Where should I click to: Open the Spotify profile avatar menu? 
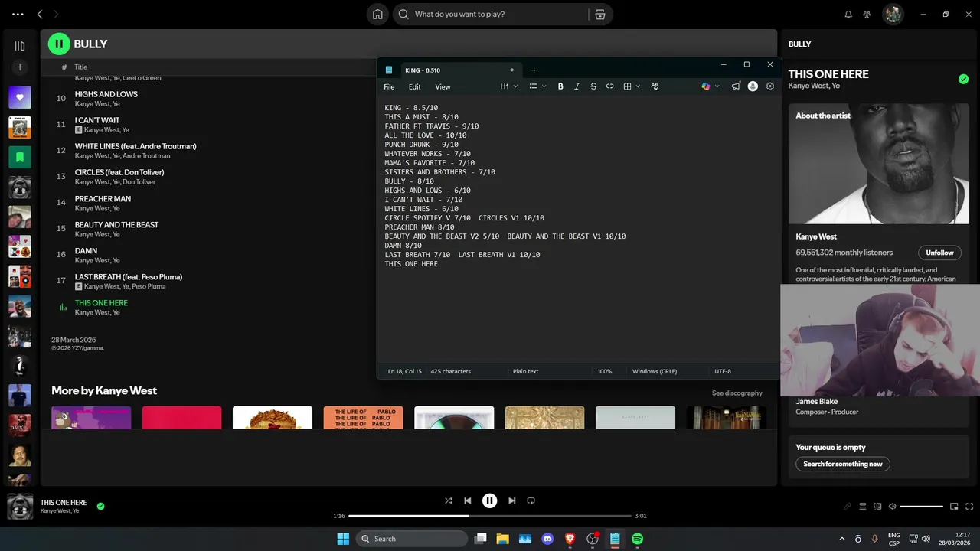pyautogui.click(x=893, y=14)
